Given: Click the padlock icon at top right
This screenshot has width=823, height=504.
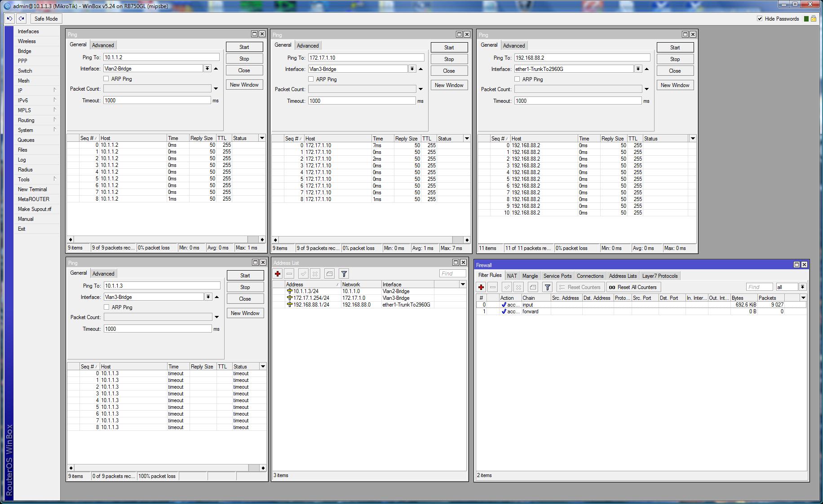Looking at the screenshot, I should pyautogui.click(x=814, y=18).
